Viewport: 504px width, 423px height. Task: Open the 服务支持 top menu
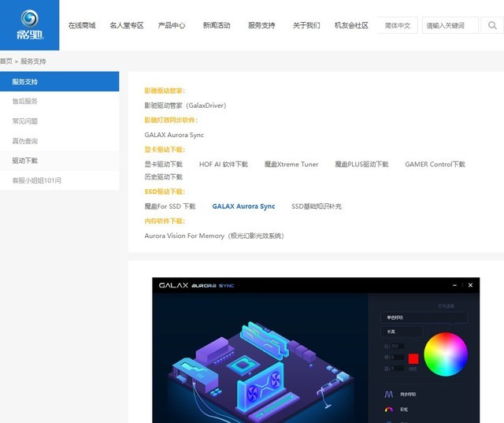pos(261,25)
